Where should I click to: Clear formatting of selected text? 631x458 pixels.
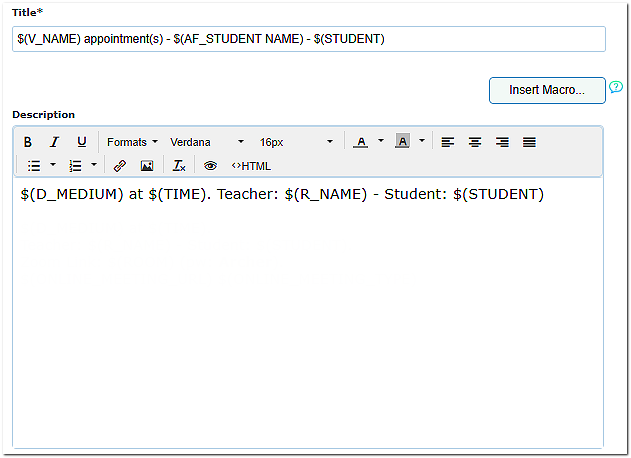point(178,166)
